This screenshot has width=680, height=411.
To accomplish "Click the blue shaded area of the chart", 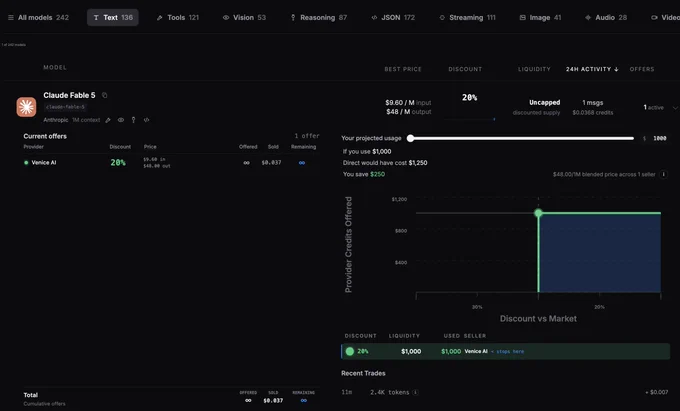I will tap(600, 253).
